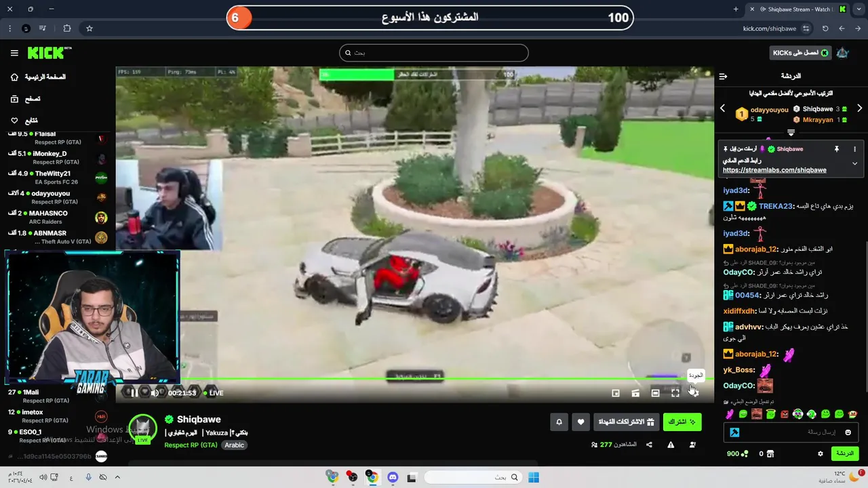Open gift subscriptions button
The image size is (868, 488).
tap(626, 422)
